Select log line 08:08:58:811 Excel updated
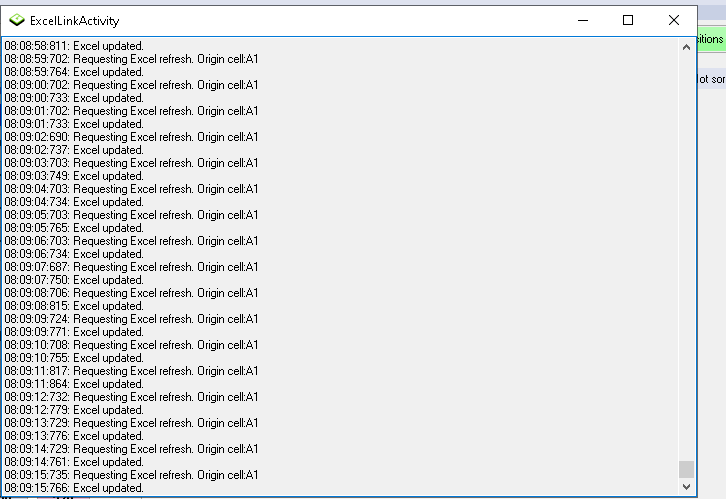 [74, 46]
